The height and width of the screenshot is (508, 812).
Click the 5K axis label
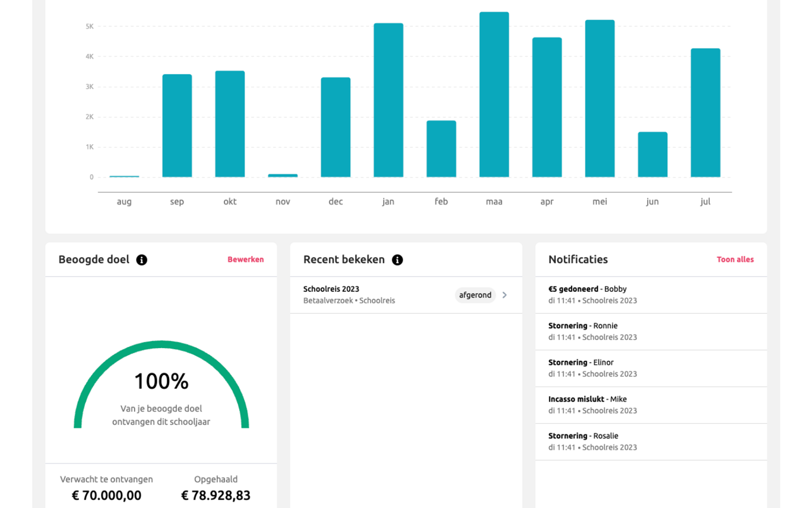pyautogui.click(x=90, y=26)
